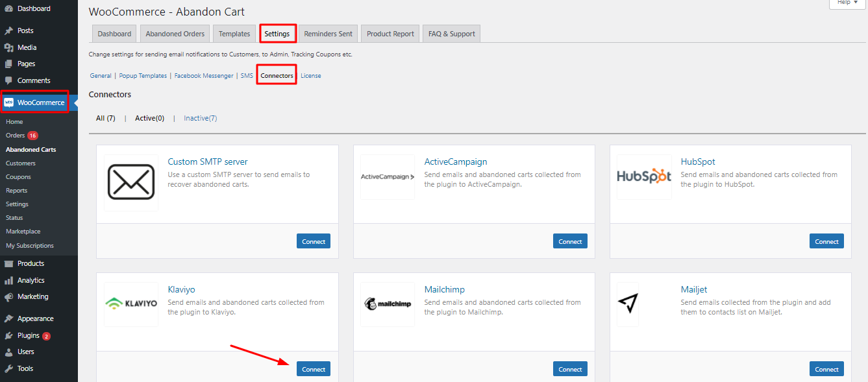868x382 pixels.
Task: Click the Mailchimp logo image
Action: click(388, 304)
